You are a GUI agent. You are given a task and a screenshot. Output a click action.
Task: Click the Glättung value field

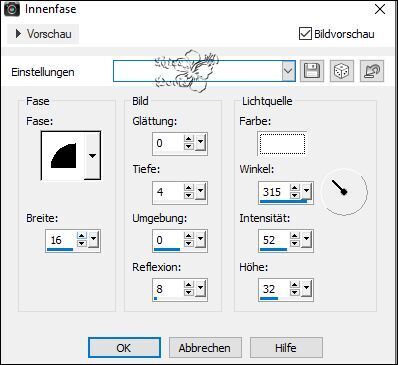coord(168,143)
